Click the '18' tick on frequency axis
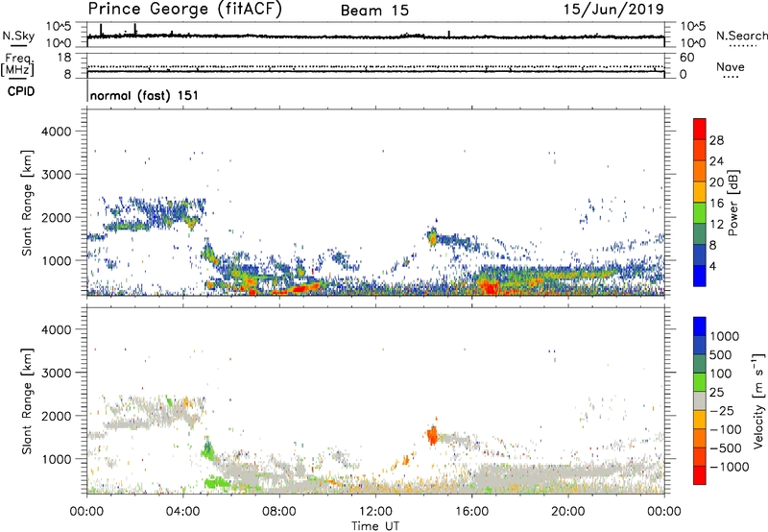768x532 pixels. pyautogui.click(x=64, y=58)
